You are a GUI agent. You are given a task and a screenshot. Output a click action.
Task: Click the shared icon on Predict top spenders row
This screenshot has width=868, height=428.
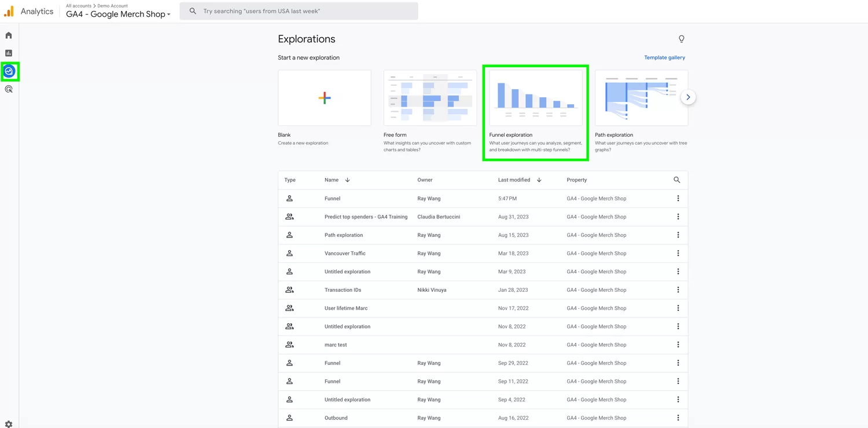[x=289, y=217]
